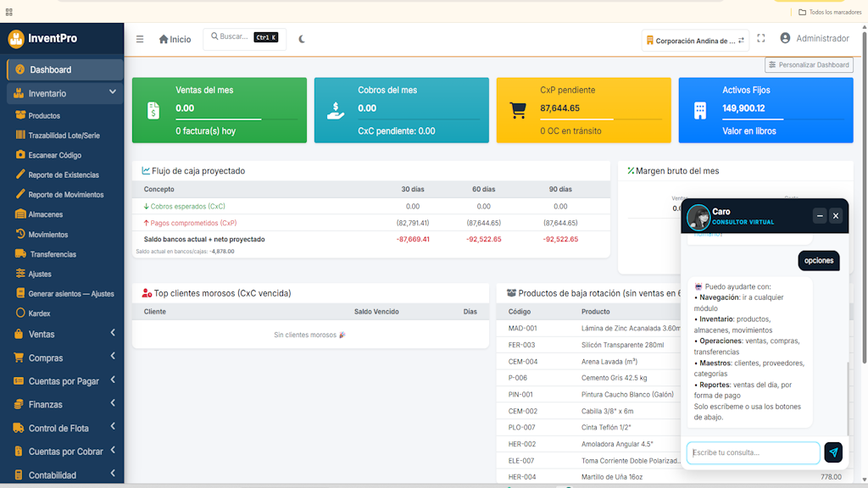Screen dimensions: 868x488
Task: Click the Kardex circle icon
Action: pos(20,313)
